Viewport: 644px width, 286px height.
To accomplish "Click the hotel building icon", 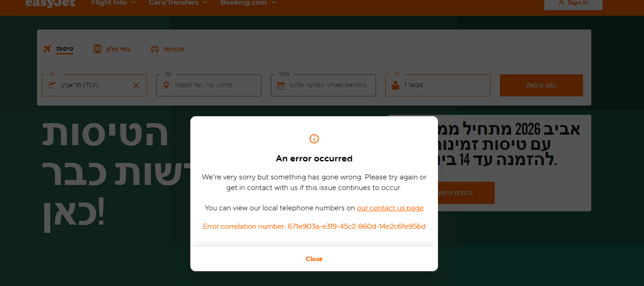I will [x=97, y=49].
